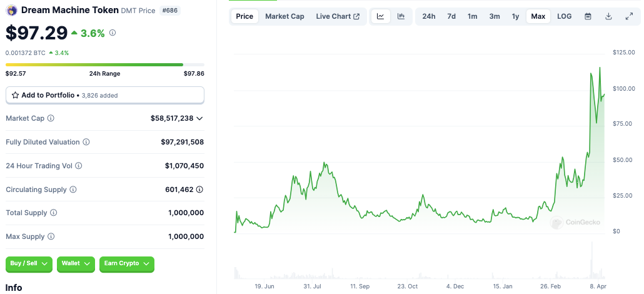Show Max Supply info icon
Screen dimensions: 644x294
(51, 236)
